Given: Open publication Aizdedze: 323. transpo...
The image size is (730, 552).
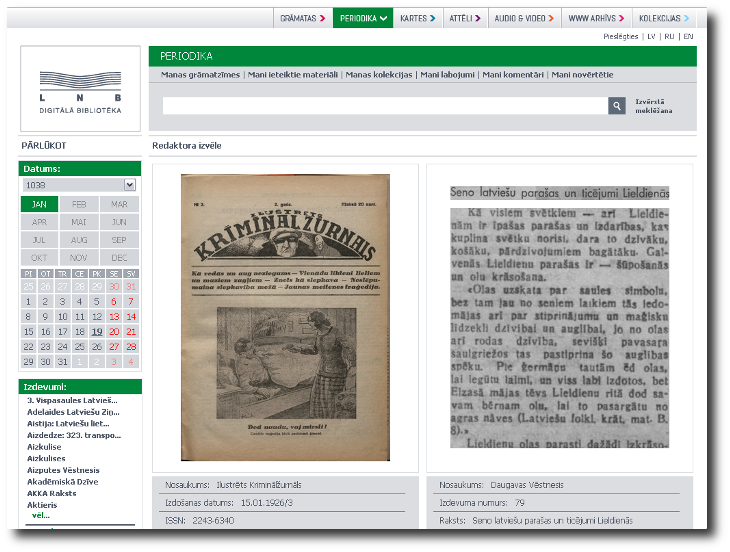Looking at the screenshot, I should pyautogui.click(x=74, y=435).
